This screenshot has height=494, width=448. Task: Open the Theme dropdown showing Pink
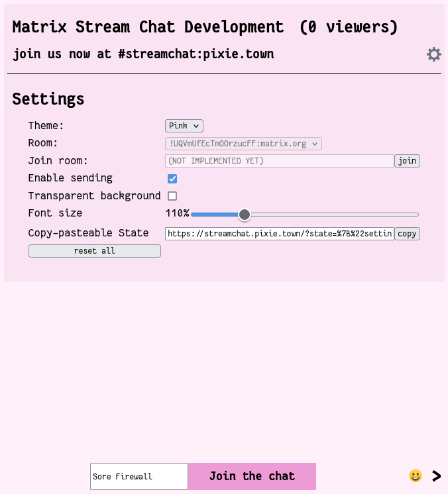pos(184,126)
